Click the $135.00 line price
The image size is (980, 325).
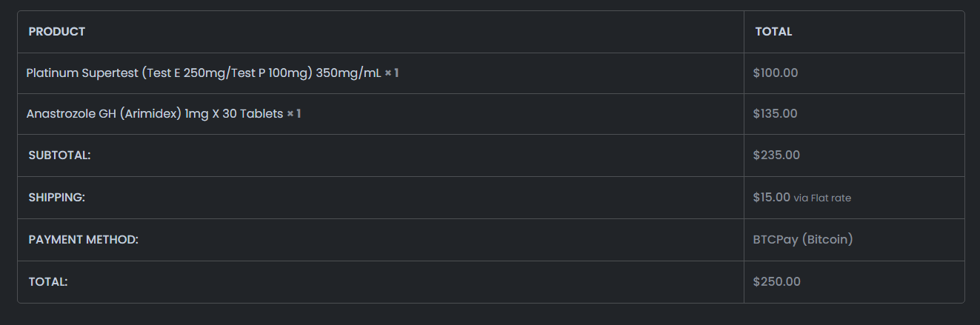click(x=775, y=114)
